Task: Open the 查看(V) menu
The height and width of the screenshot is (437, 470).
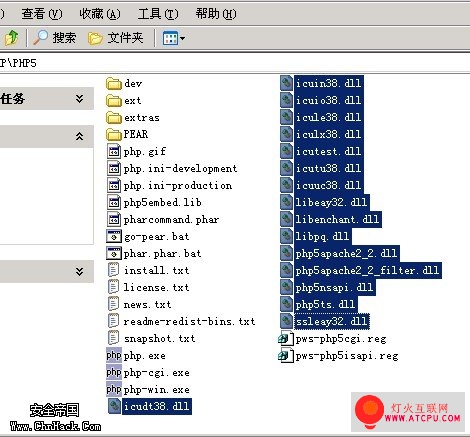Action: point(42,14)
